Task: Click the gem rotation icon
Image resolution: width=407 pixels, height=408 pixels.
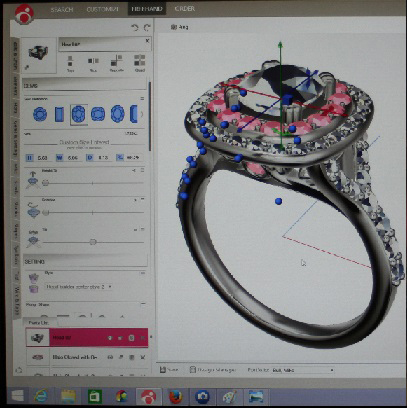Action: coord(33,210)
